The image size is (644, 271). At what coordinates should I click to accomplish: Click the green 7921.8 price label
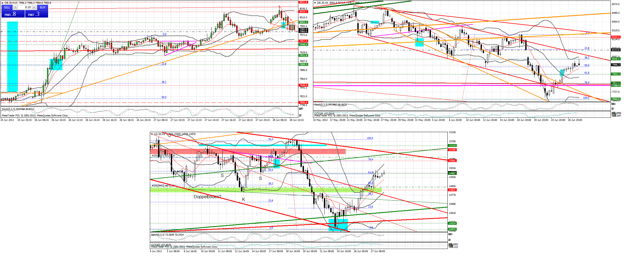(303, 56)
